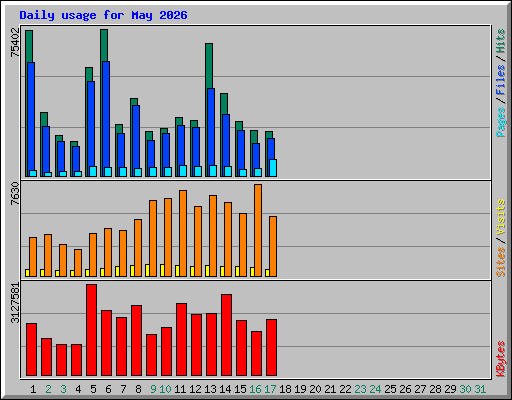Select day 29 on the x-axis
Screen dimensions: 512x400
(450, 389)
